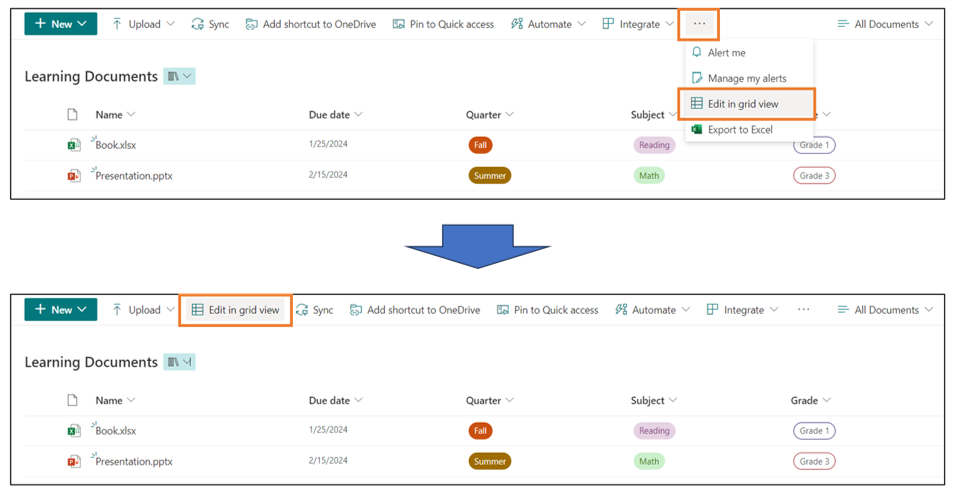959x494 pixels.
Task: Click the Summer pill in the lower screenshot
Action: [x=490, y=461]
